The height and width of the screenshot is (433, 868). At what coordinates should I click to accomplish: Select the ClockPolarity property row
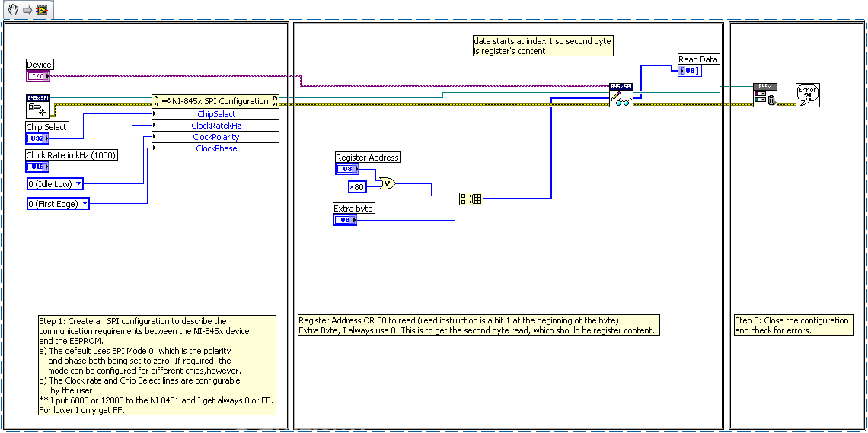[x=215, y=136]
